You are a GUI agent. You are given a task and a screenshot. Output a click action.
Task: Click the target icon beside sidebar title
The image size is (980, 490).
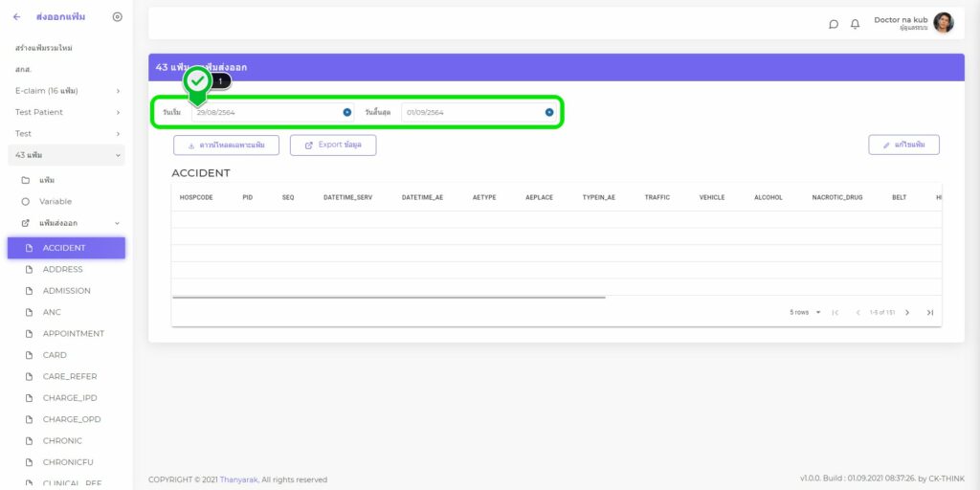tap(117, 16)
